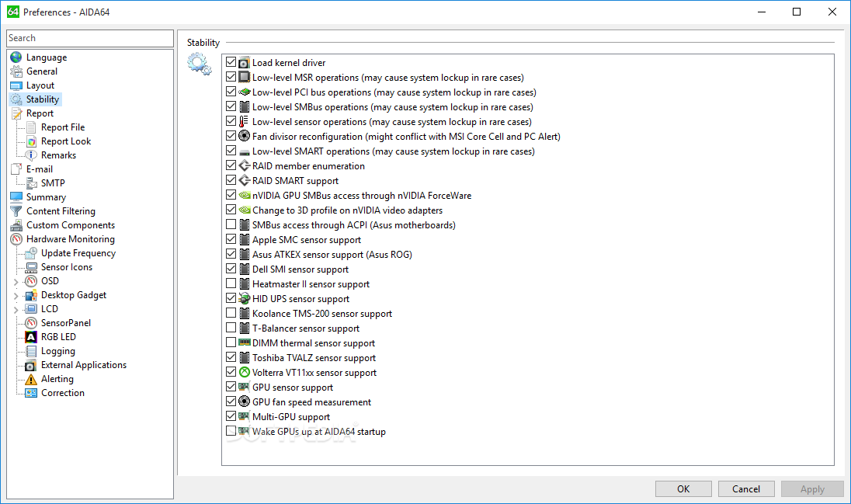Uncheck Asus ATKEX sensor support

pos(231,253)
